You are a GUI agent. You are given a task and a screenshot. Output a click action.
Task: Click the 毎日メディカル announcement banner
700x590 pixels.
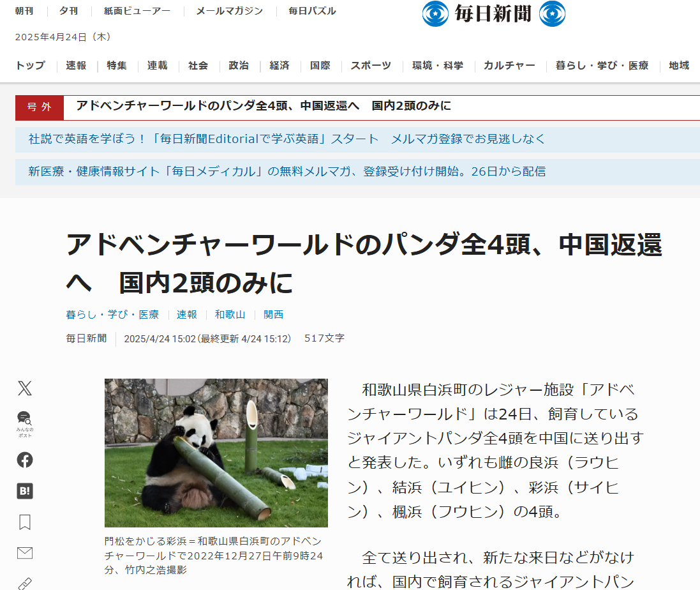pyautogui.click(x=287, y=171)
